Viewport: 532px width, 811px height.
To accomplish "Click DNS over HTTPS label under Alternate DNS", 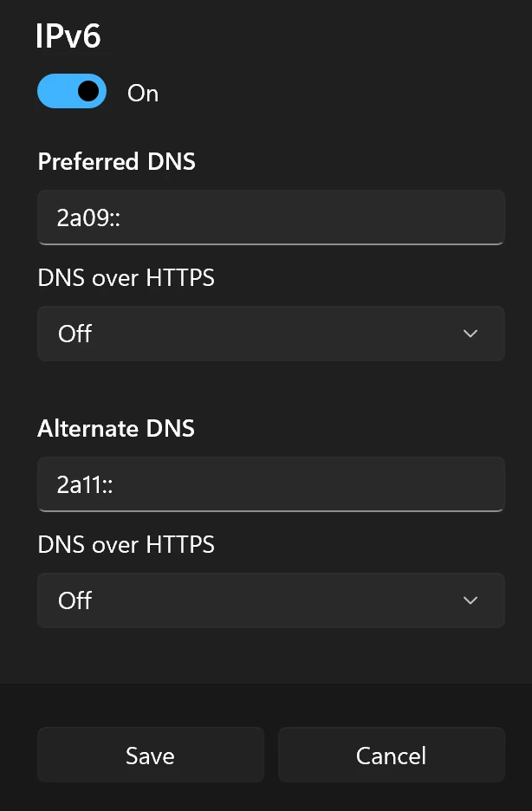I will click(126, 545).
